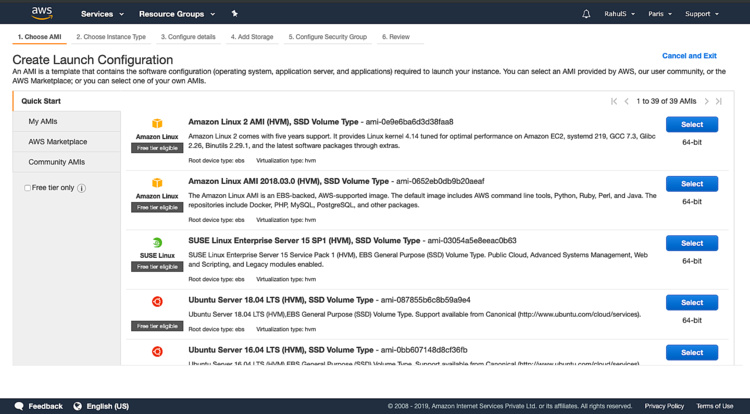Open the Paris region dropdown

click(x=660, y=14)
